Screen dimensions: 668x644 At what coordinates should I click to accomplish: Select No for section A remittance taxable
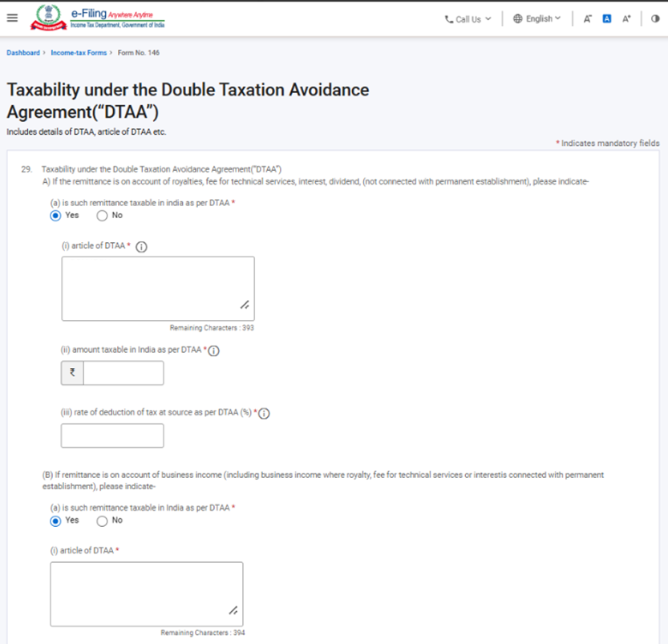click(x=102, y=216)
